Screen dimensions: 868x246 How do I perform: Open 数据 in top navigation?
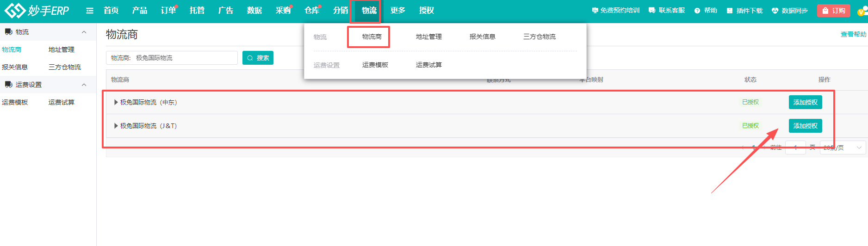[x=254, y=11]
